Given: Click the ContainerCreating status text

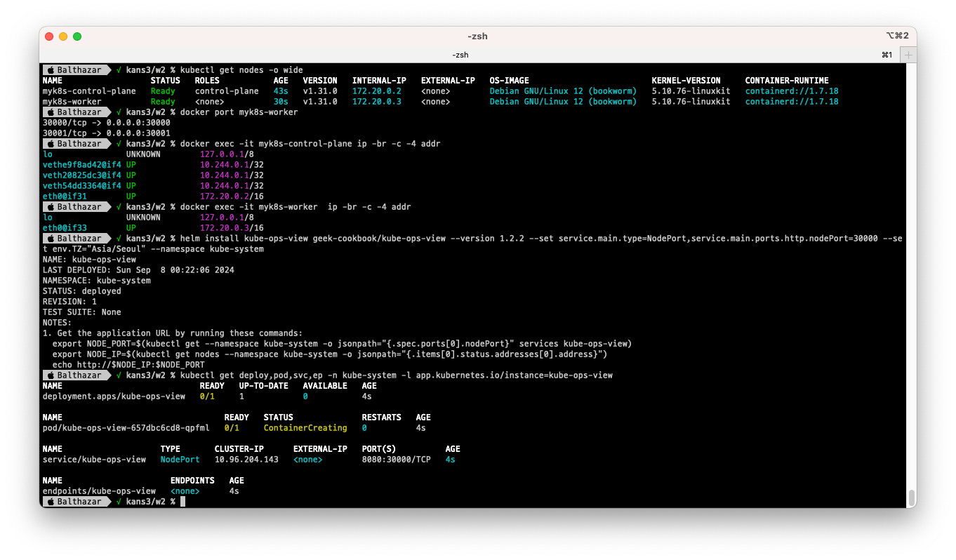Looking at the screenshot, I should (x=305, y=428).
